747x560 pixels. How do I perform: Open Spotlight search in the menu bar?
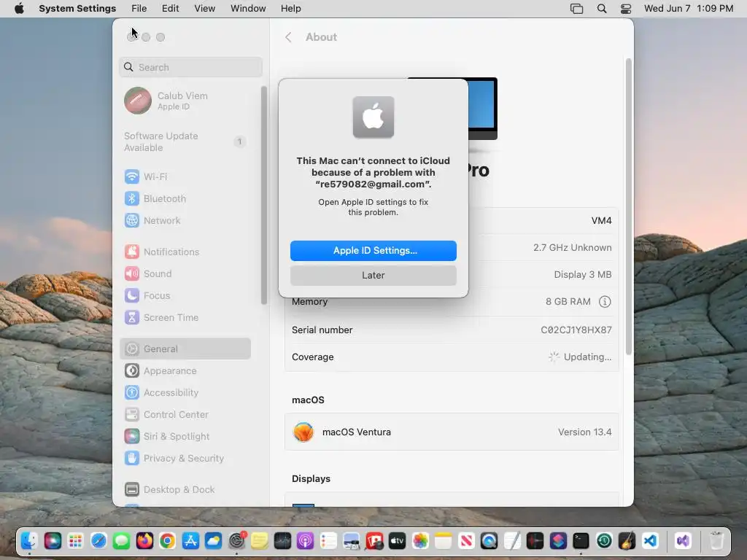click(602, 9)
